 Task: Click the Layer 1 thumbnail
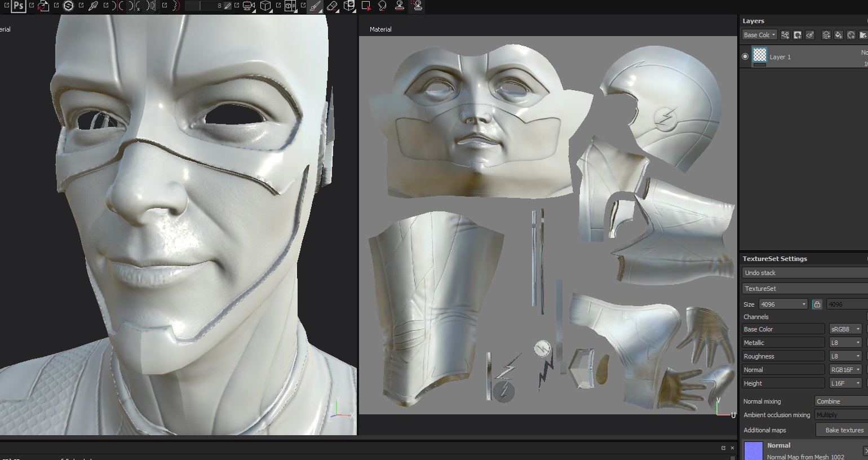pyautogui.click(x=760, y=55)
